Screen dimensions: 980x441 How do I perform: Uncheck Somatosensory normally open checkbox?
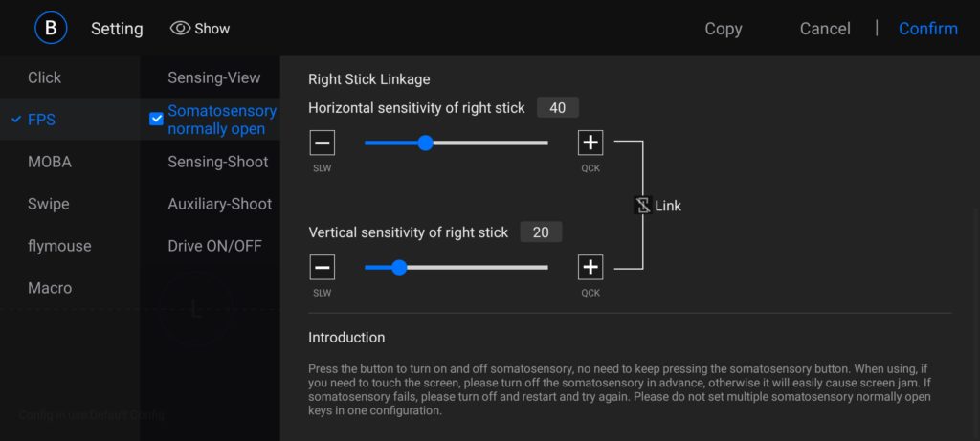157,120
